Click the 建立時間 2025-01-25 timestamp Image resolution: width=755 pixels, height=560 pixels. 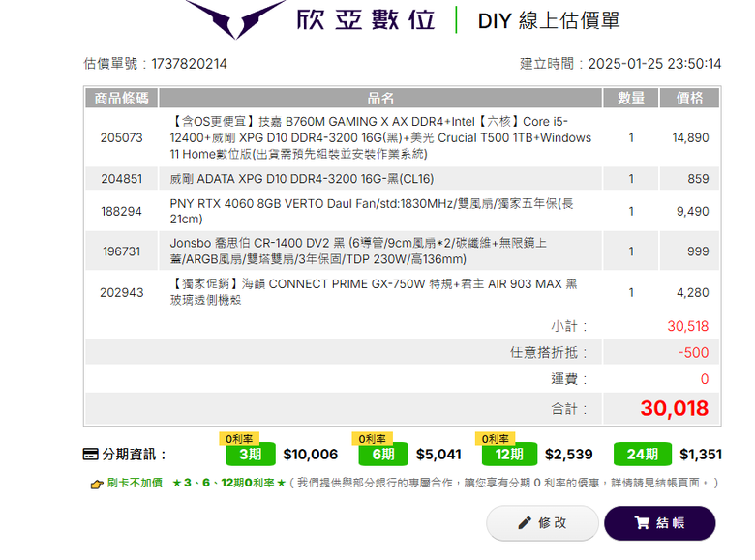pyautogui.click(x=620, y=64)
